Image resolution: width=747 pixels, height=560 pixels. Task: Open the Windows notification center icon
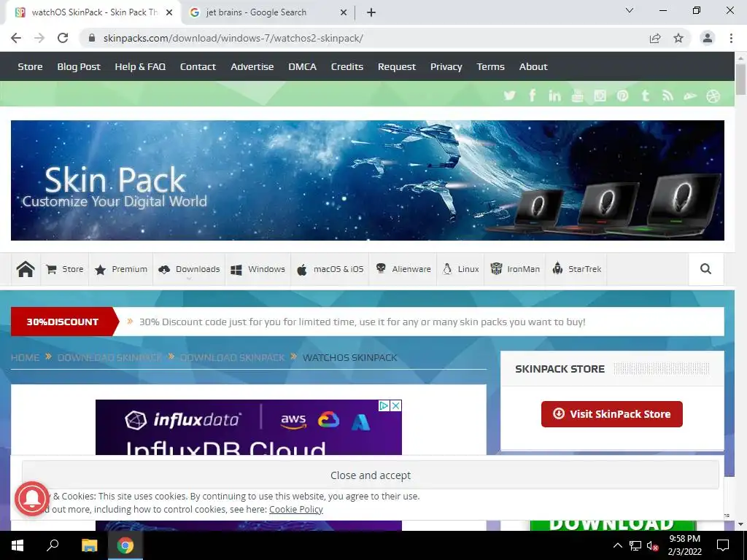pyautogui.click(x=723, y=545)
